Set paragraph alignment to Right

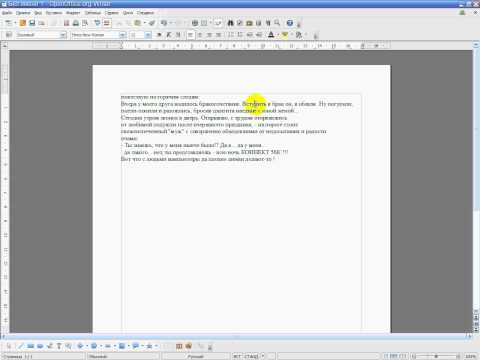[209, 35]
